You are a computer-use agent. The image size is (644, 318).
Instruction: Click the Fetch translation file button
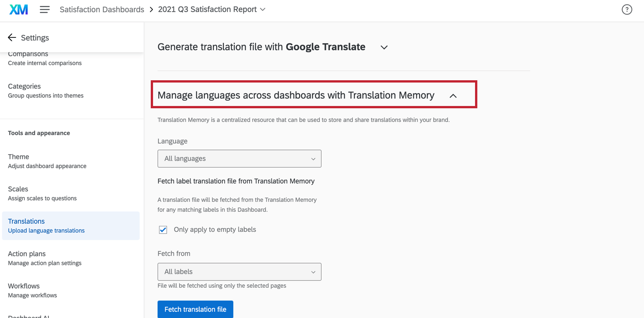coord(195,309)
